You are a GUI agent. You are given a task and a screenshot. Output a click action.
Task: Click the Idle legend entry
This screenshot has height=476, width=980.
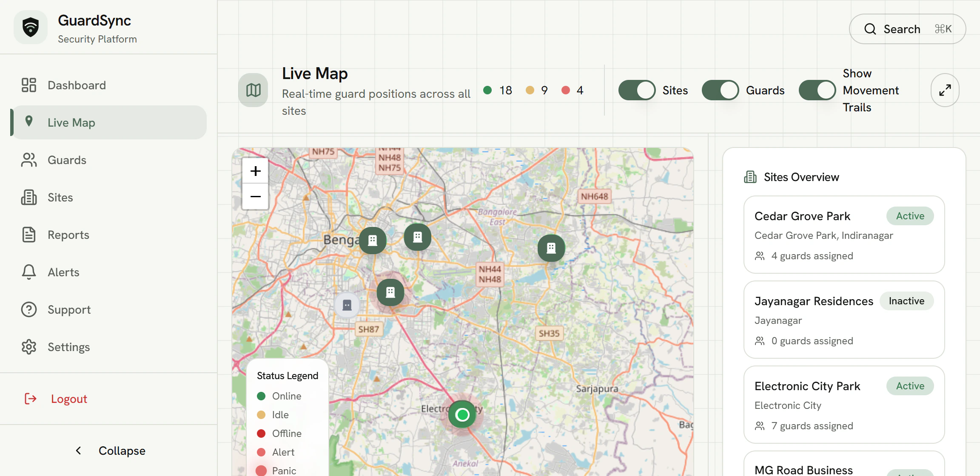(273, 415)
